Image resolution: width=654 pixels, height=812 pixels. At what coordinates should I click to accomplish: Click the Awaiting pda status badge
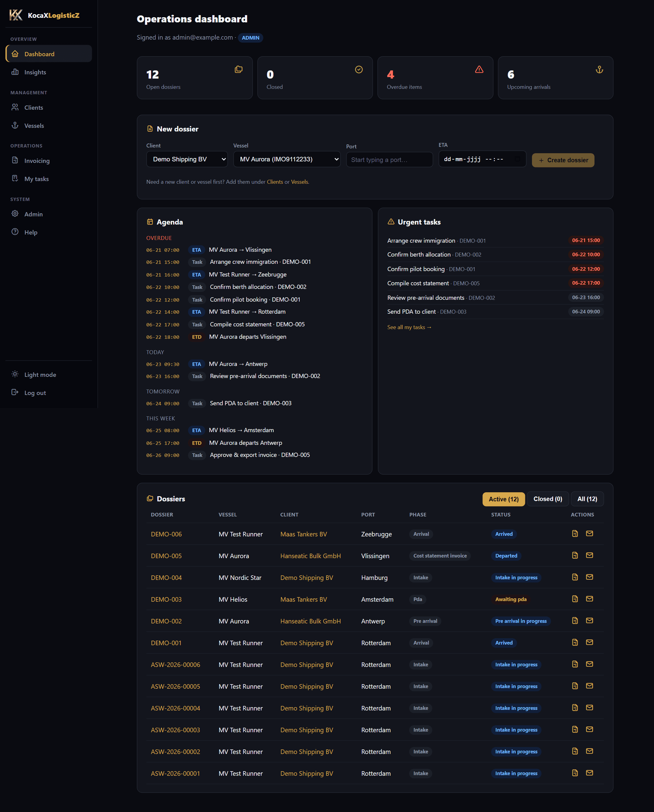point(511,599)
